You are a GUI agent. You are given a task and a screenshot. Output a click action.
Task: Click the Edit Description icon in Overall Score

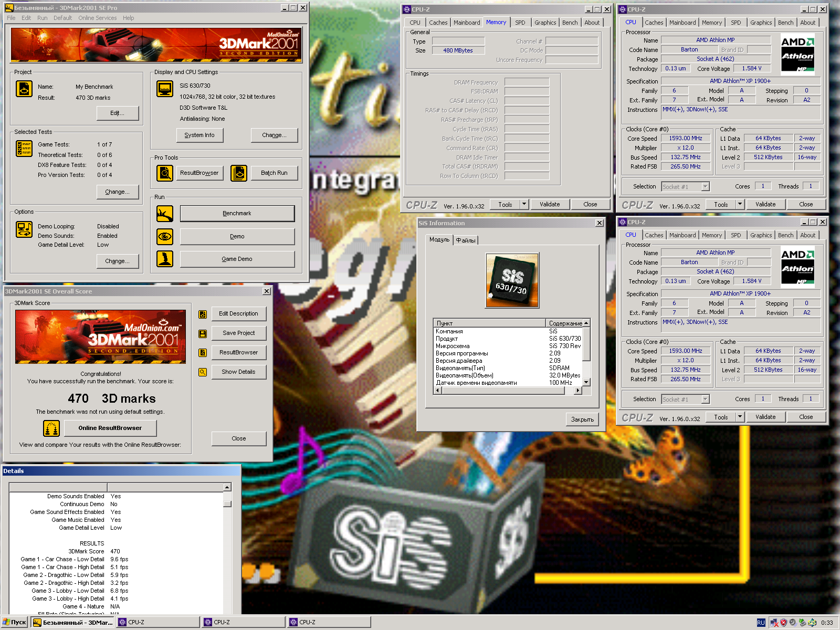pos(203,314)
